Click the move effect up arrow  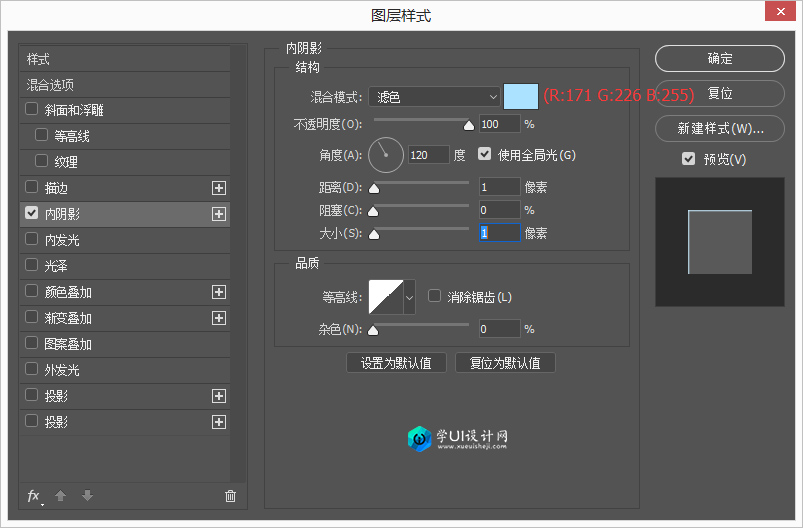(61, 496)
